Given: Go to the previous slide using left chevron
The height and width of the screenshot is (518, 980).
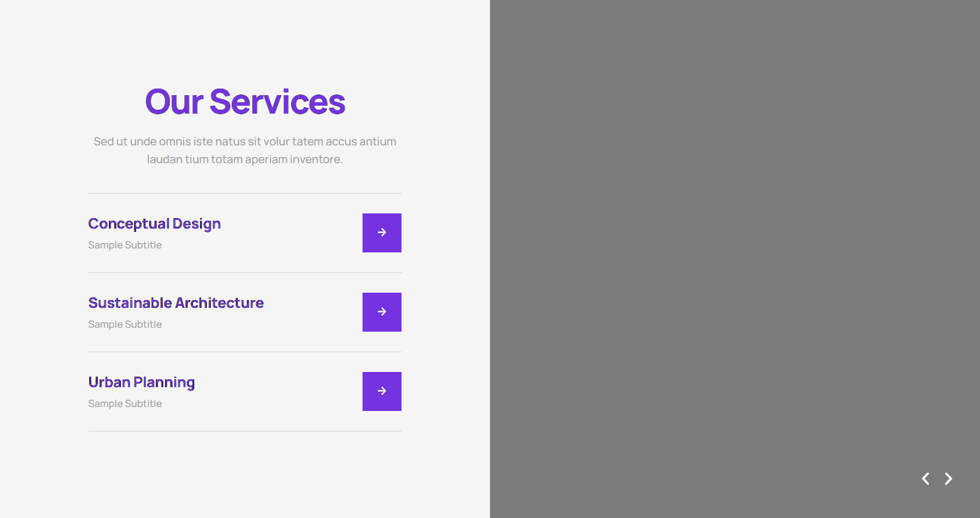Looking at the screenshot, I should point(926,478).
